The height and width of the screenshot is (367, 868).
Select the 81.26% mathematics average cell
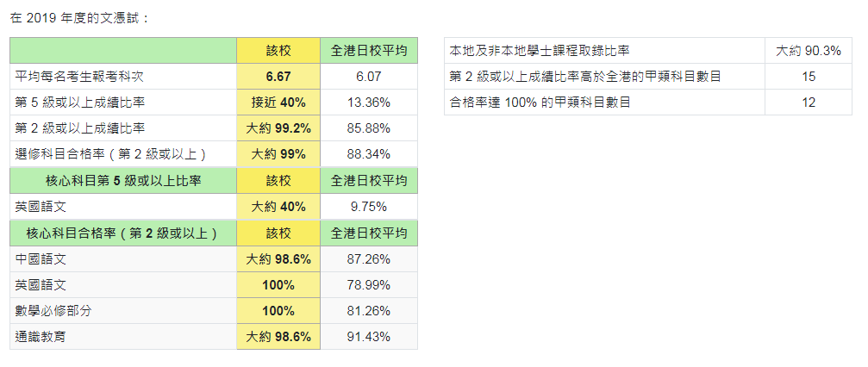point(369,310)
